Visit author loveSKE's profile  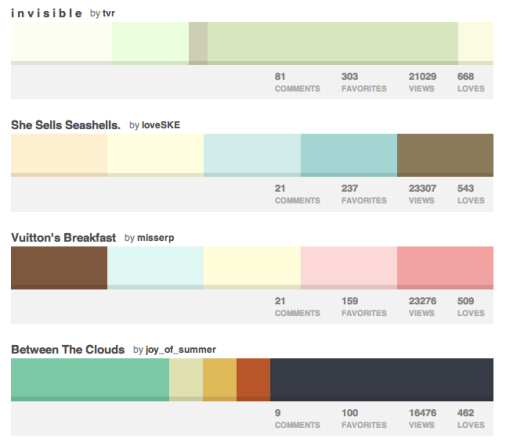161,125
